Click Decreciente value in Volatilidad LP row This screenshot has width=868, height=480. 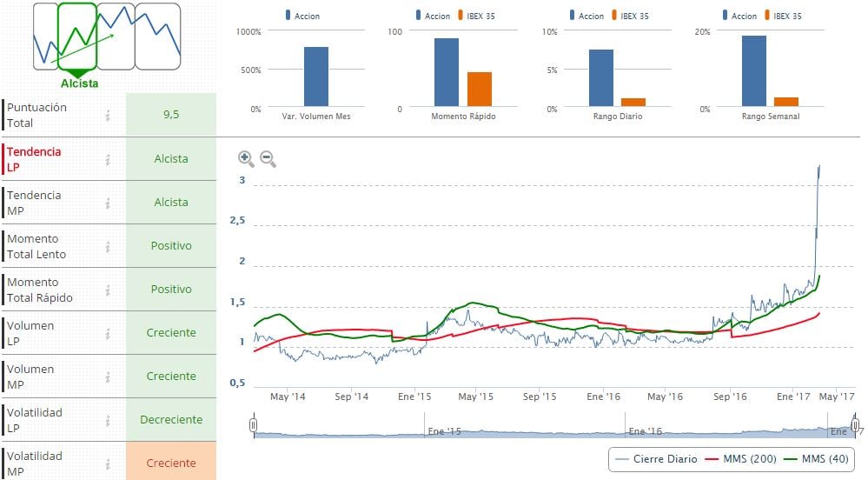171,420
